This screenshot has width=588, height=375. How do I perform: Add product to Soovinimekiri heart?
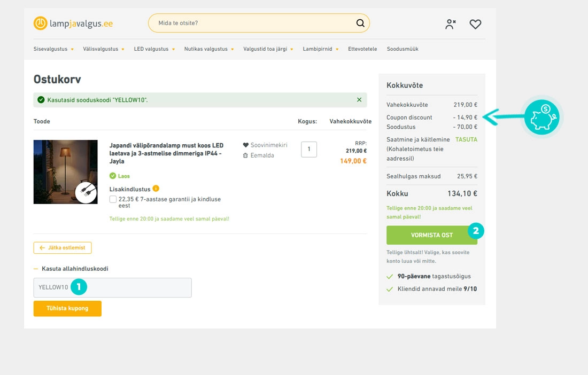[246, 145]
